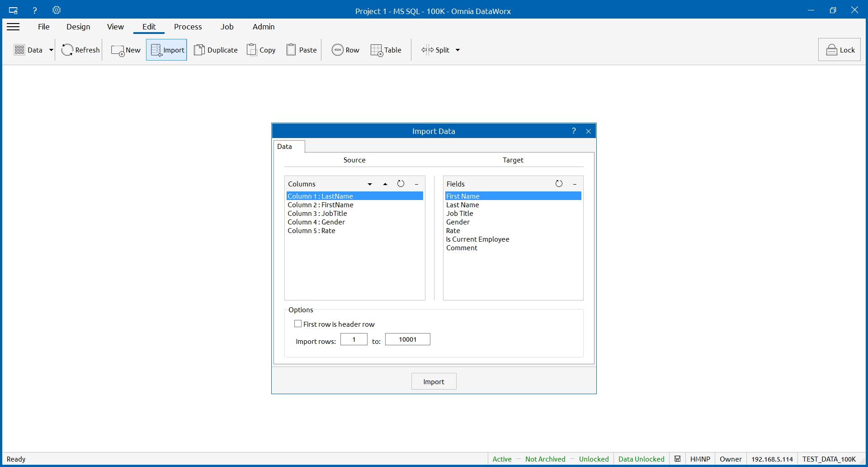This screenshot has height=467, width=868.
Task: Click the New record icon
Action: (x=118, y=50)
